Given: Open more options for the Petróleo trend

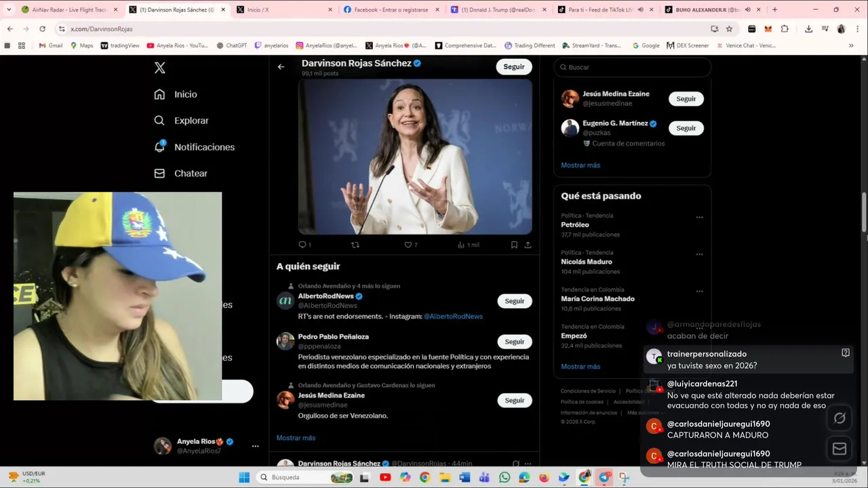Looking at the screenshot, I should 699,218.
